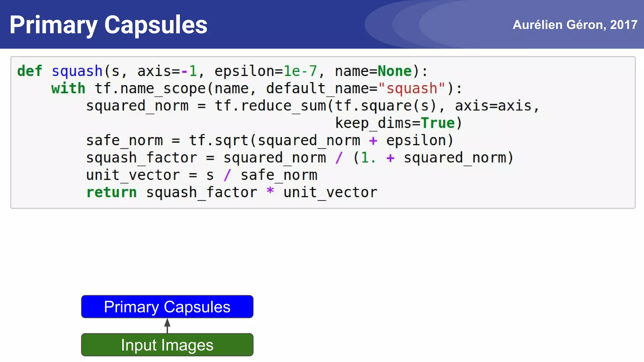This screenshot has width=644, height=362.
Task: Click the blue Primary Capsules box
Action: pos(167,306)
